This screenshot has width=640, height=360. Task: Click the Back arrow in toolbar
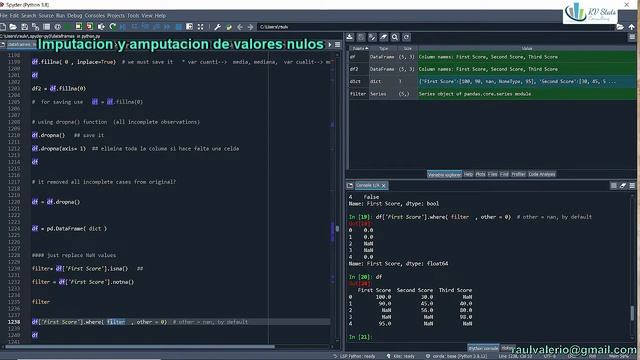[240, 27]
